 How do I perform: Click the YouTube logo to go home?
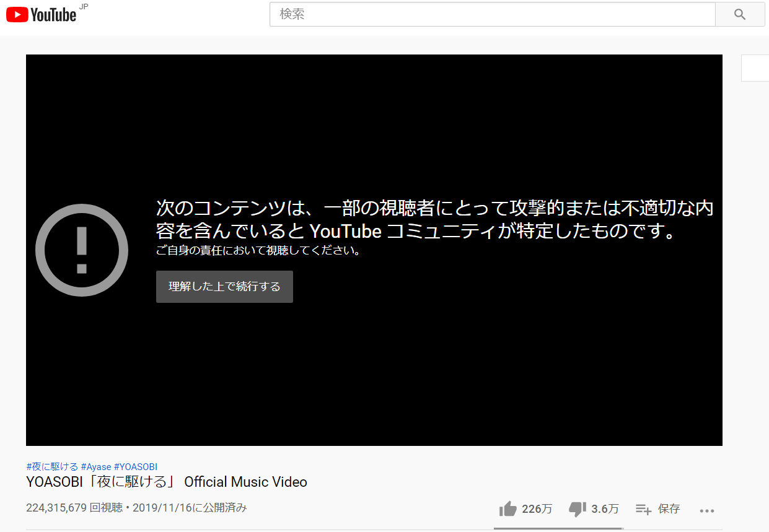pyautogui.click(x=42, y=15)
